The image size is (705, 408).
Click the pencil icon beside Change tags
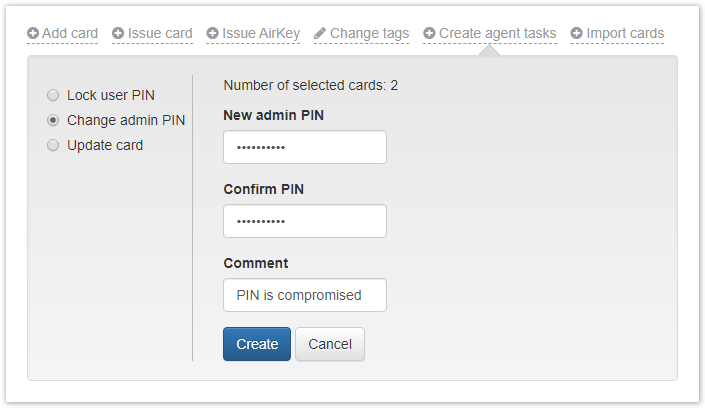pyautogui.click(x=320, y=33)
